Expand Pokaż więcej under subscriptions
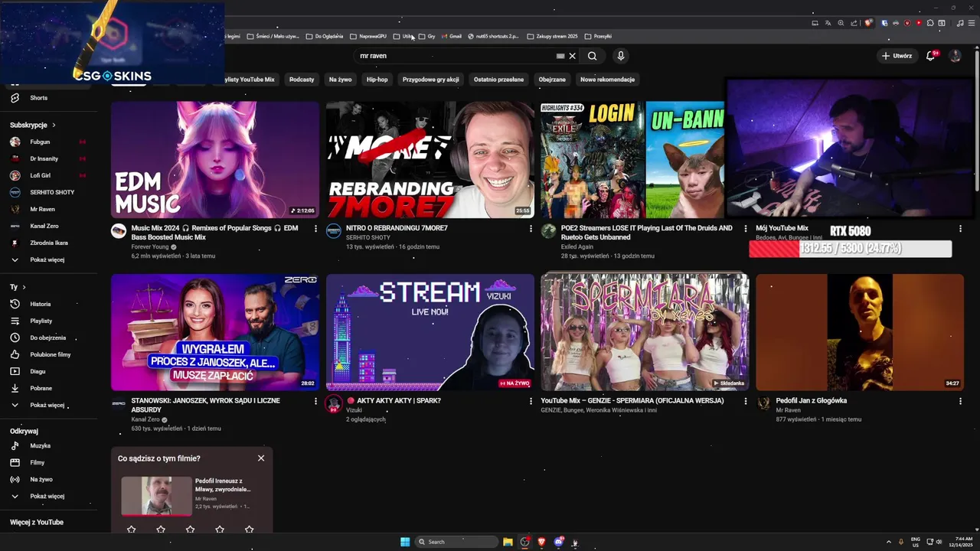This screenshot has height=551, width=980. (49, 259)
